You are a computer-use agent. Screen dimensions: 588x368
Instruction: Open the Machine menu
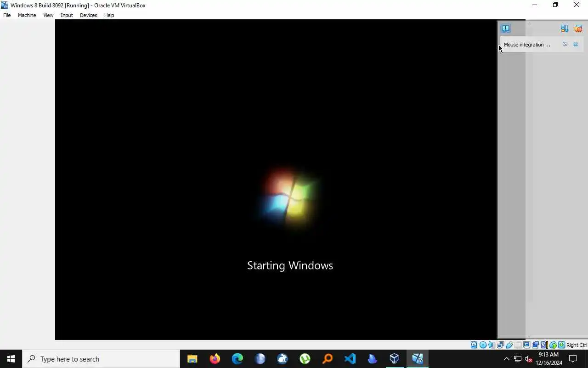coord(27,15)
